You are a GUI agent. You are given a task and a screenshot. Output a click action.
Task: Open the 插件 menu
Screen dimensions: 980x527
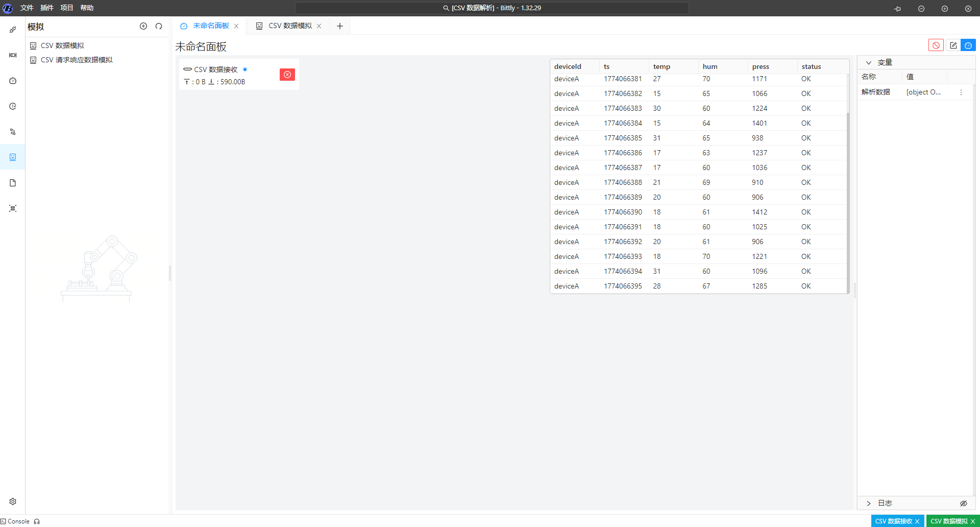[x=46, y=8]
